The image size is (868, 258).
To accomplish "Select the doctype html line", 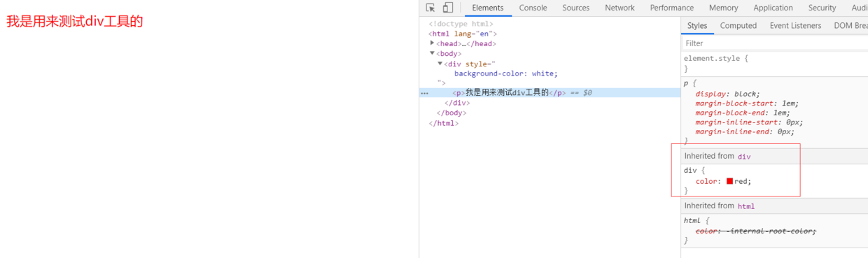I will (x=461, y=24).
